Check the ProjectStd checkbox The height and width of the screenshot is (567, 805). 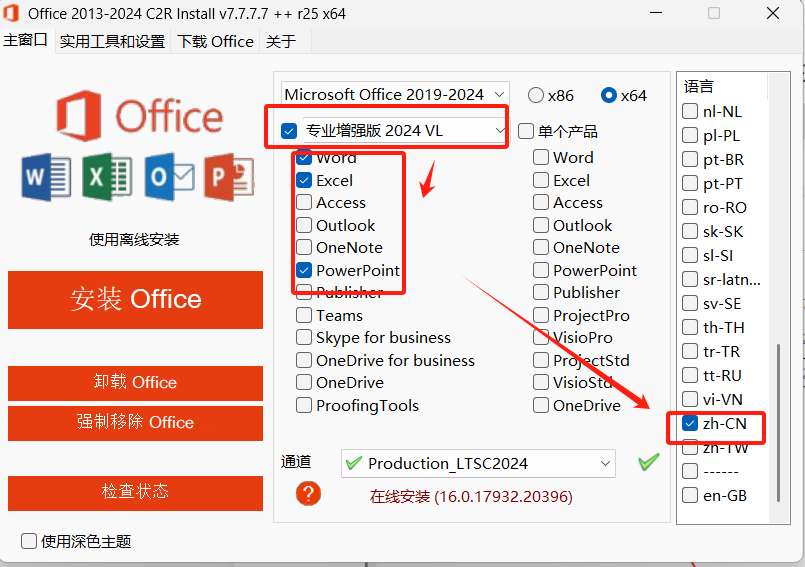click(x=541, y=360)
